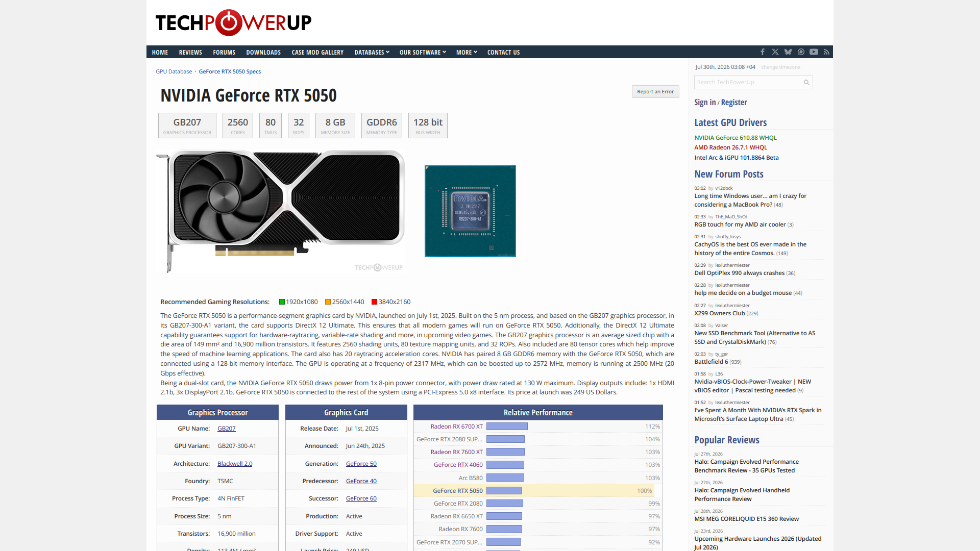Click forum user ThE_MaD_ShOt
The height and width of the screenshot is (551, 980).
coord(731,217)
